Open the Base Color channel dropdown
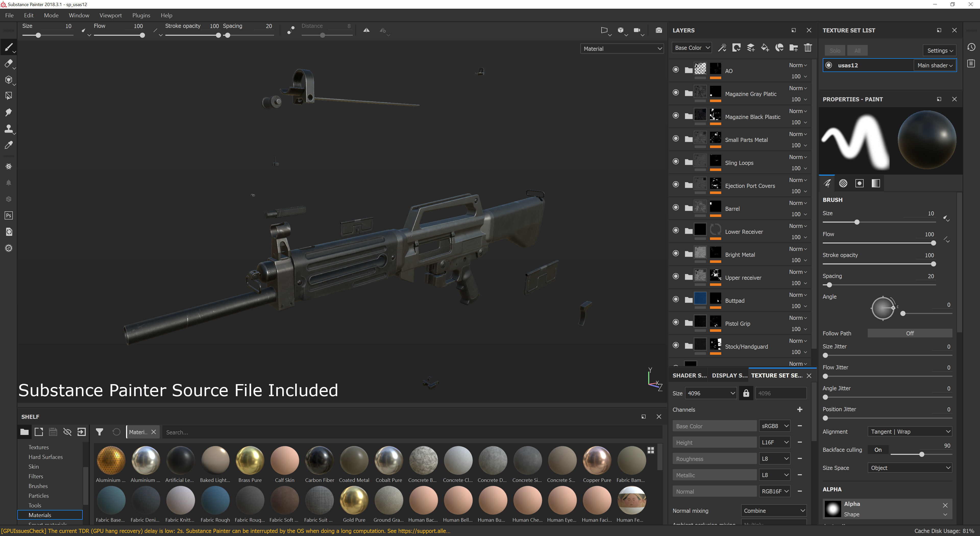This screenshot has height=536, width=980. [x=692, y=47]
